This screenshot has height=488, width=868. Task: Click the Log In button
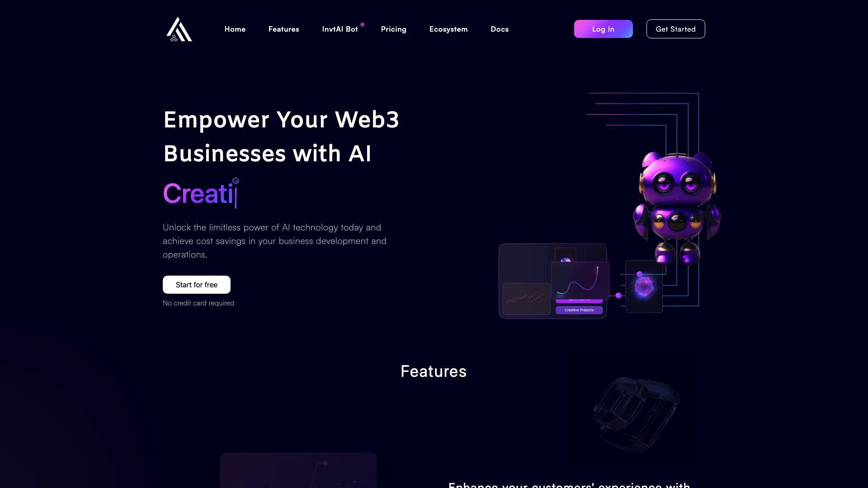(604, 28)
